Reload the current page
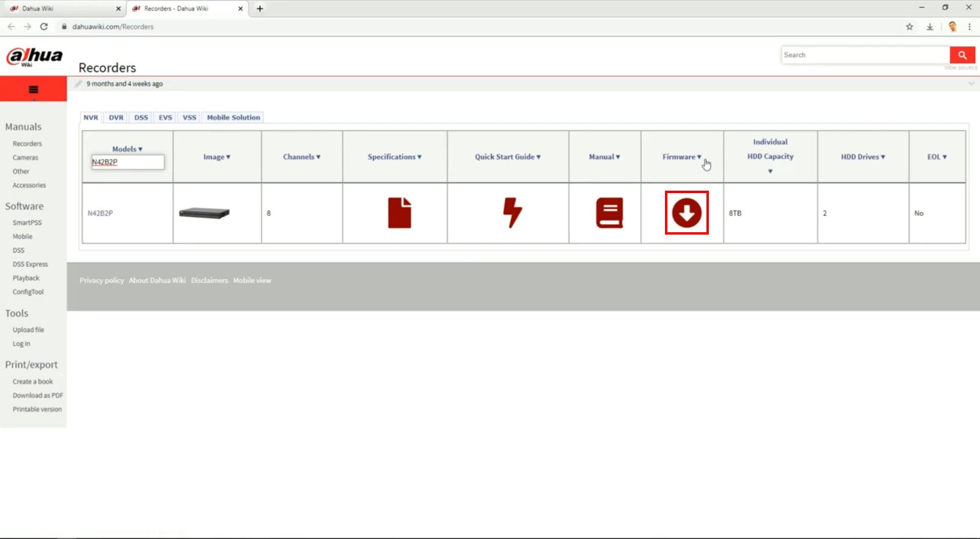 pos(44,26)
